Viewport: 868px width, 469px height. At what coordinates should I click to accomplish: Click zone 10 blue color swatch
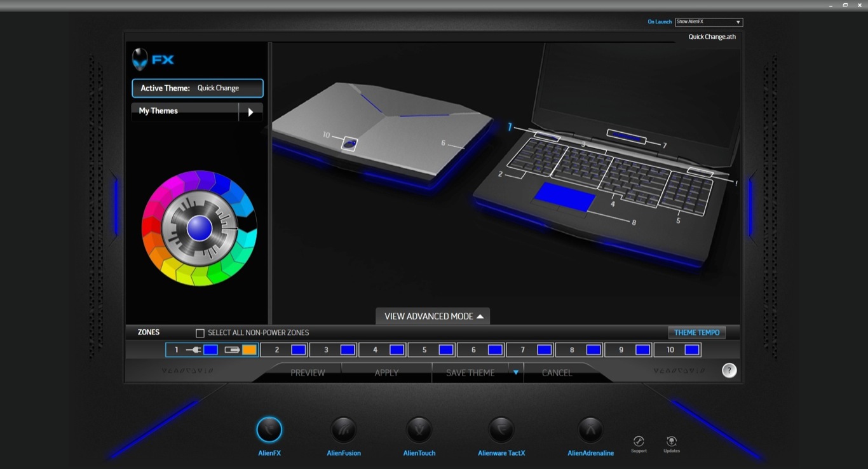(692, 350)
